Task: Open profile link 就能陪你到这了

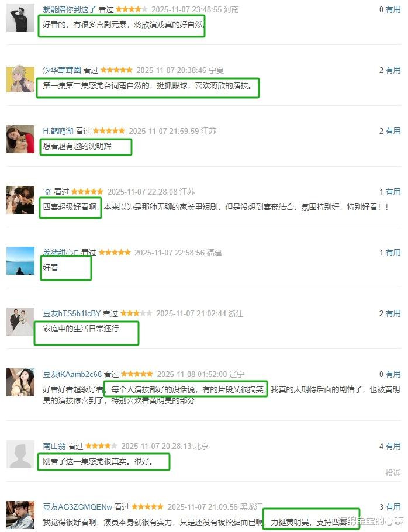Action: pos(70,9)
